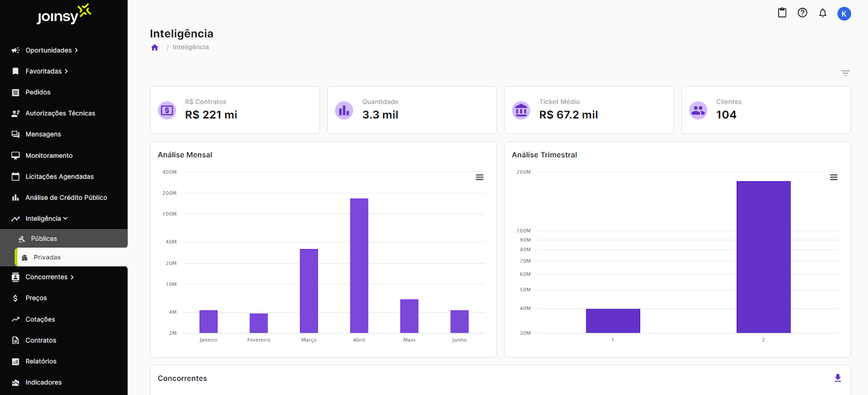Open Análise Mensal chart hamburger menu

point(480,177)
